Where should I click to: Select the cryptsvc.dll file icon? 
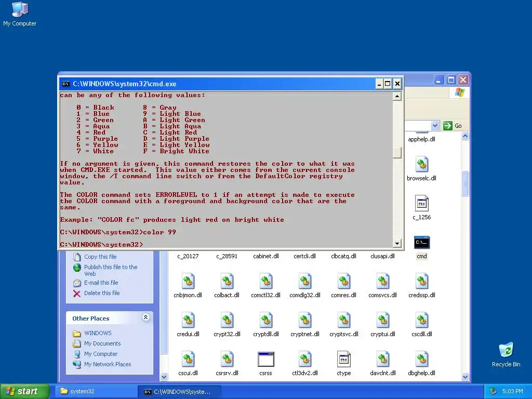pyautogui.click(x=344, y=321)
